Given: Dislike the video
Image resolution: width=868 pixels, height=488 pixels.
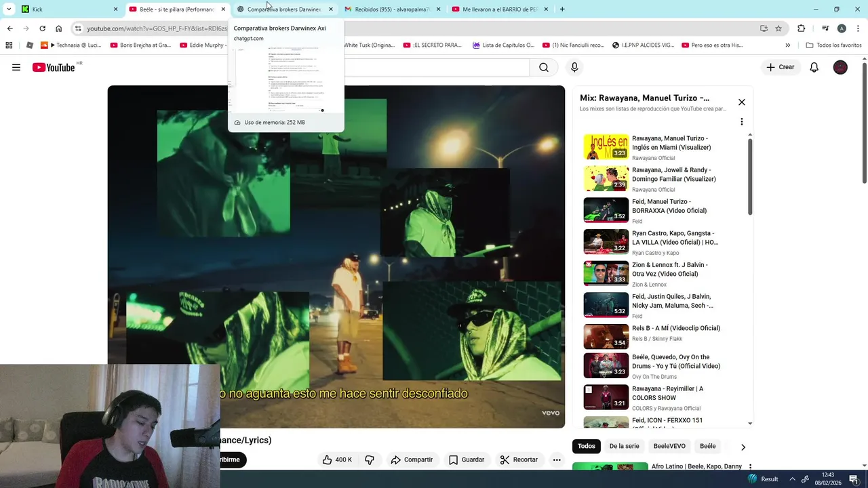Looking at the screenshot, I should (370, 460).
